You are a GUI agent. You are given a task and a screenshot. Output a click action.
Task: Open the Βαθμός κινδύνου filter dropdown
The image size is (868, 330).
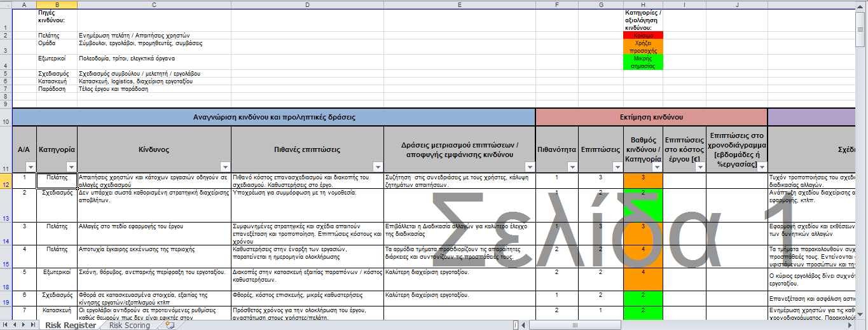pos(657,167)
